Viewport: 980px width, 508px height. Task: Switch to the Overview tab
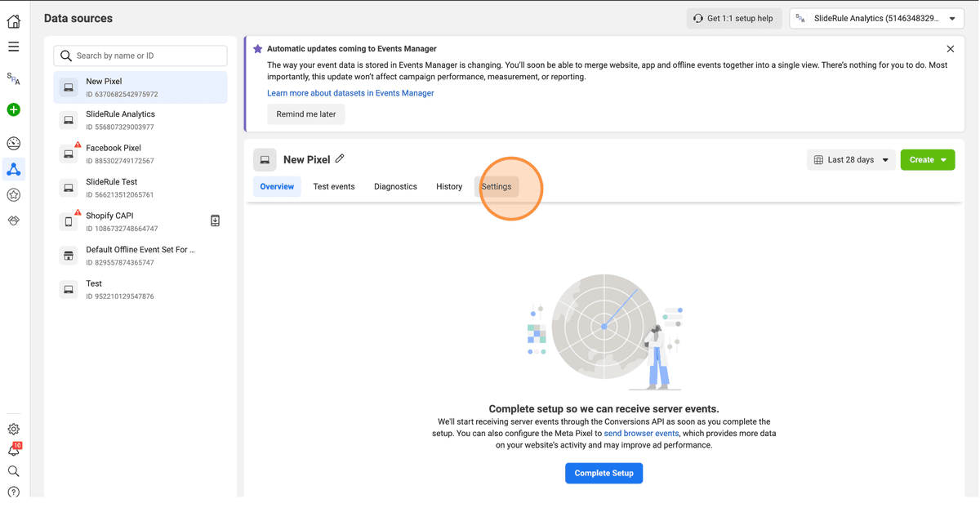[277, 187]
